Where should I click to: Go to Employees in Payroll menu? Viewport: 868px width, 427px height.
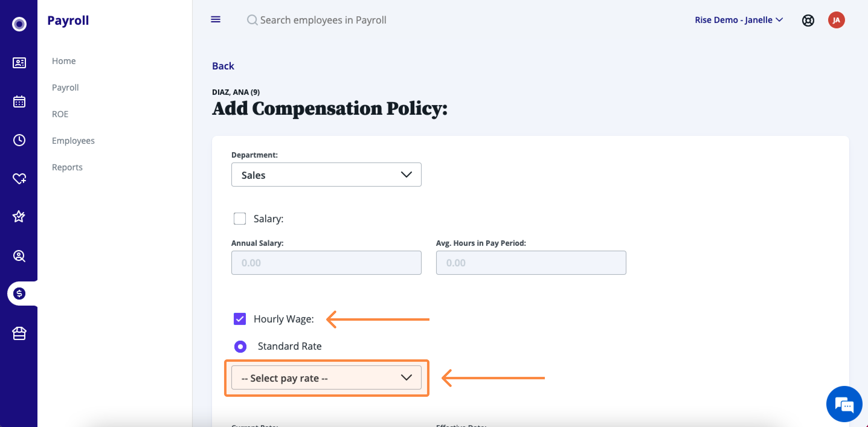point(73,140)
